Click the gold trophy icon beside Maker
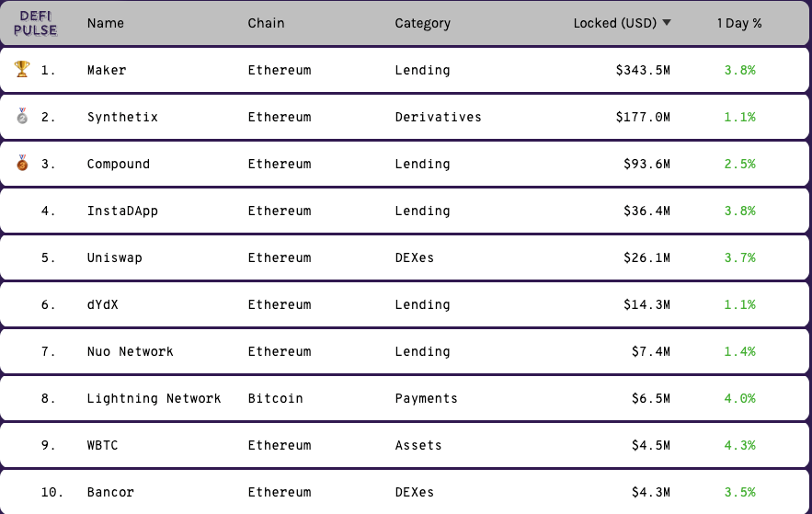This screenshot has height=514, width=812. click(x=22, y=69)
